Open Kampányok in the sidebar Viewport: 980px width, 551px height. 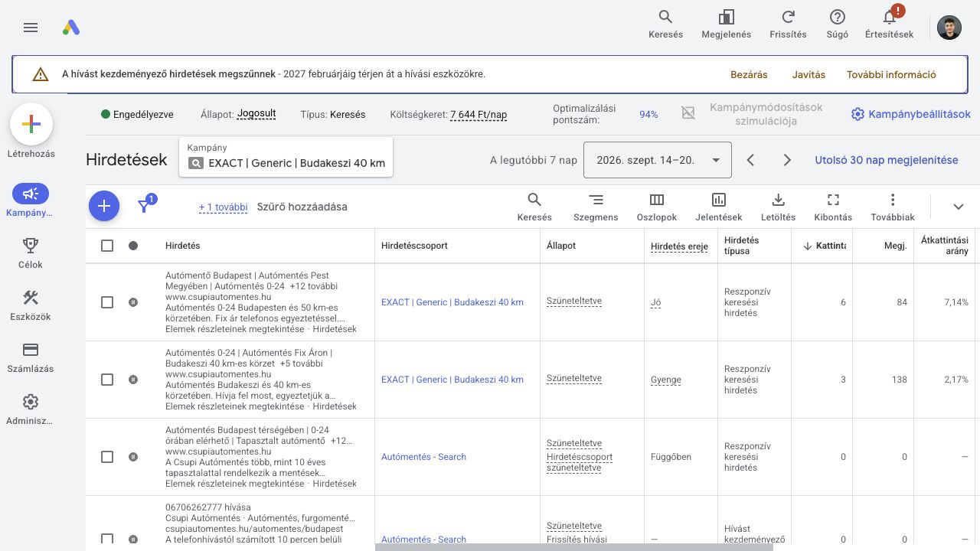tap(31, 201)
